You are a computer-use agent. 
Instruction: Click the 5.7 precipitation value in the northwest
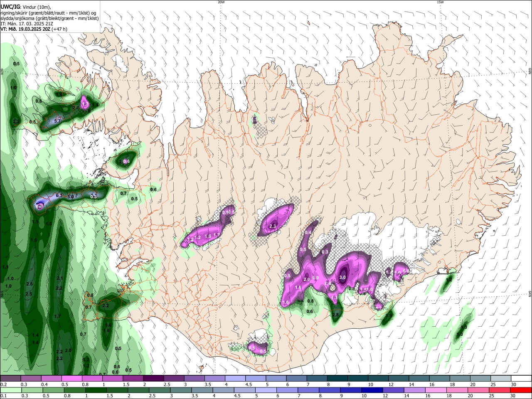[x=58, y=121]
